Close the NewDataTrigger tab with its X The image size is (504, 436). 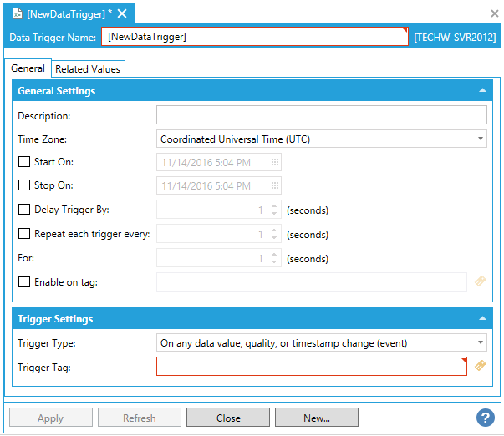122,13
